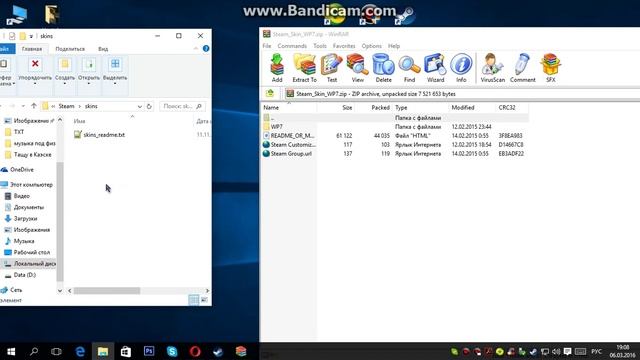Viewport: 640px width, 360px height.
Task: Click the Test archive icon
Action: coord(331,68)
